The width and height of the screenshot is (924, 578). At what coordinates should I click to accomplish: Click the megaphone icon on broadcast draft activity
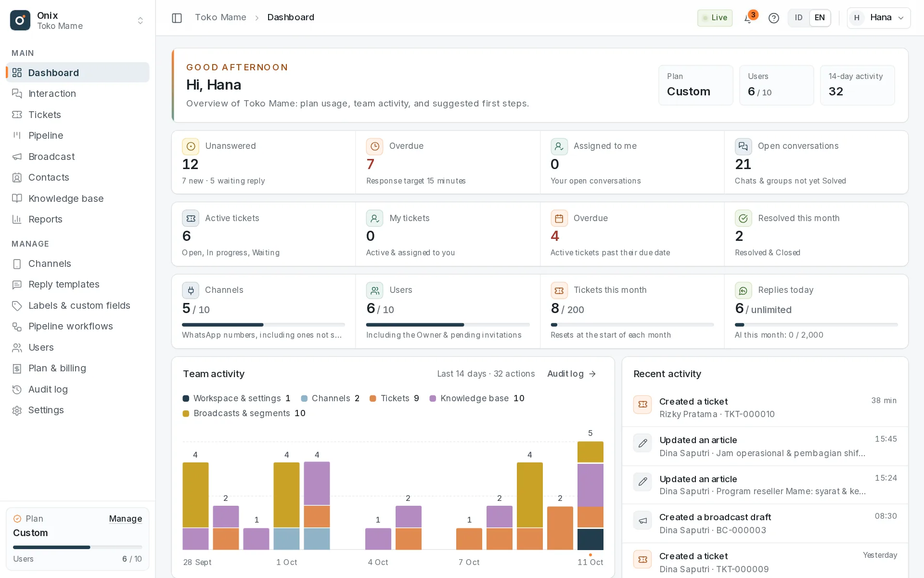point(642,520)
